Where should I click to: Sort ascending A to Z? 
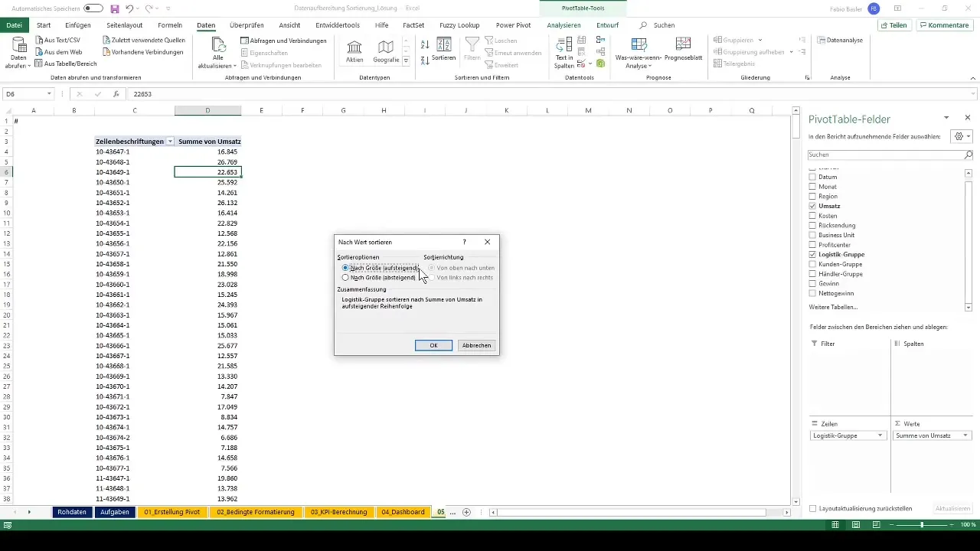[425, 43]
